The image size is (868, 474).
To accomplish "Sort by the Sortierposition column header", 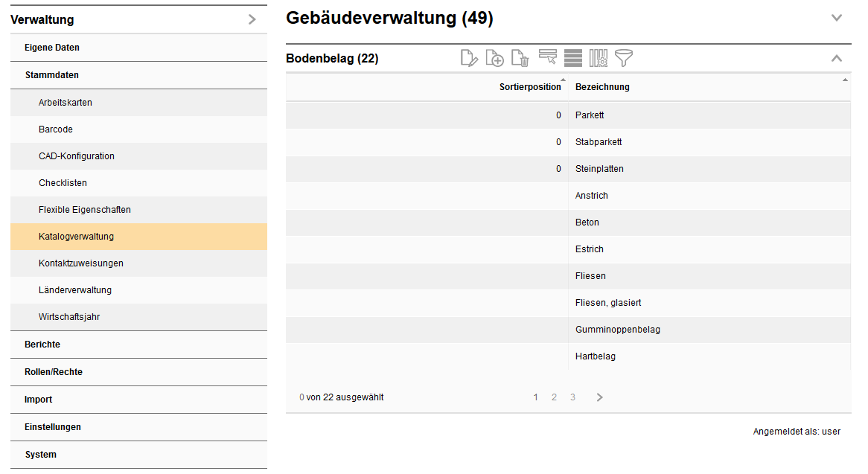I will click(529, 87).
